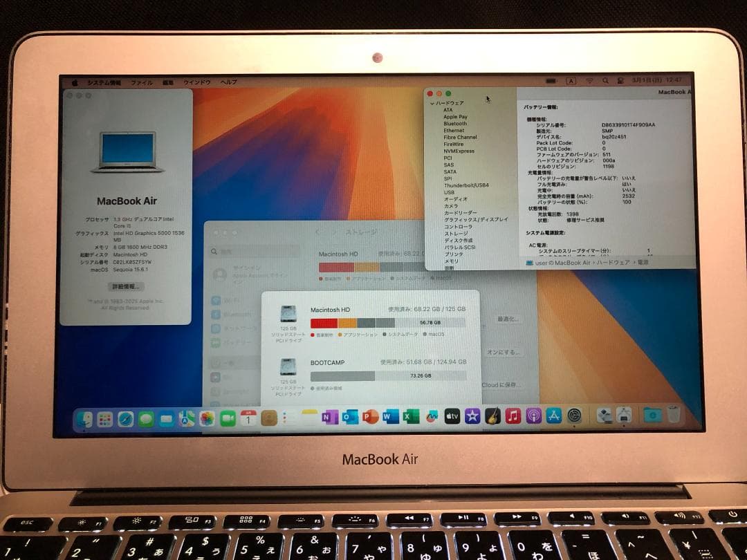Open System Settings from the Dock
747x560 pixels.
[575, 416]
